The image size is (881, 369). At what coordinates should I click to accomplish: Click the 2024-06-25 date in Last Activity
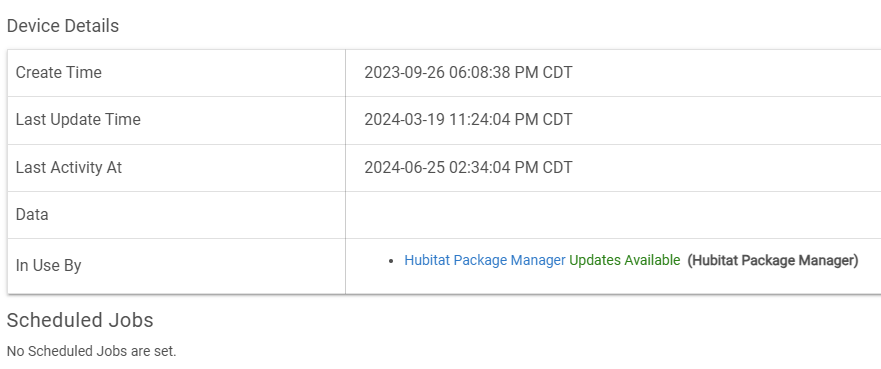coord(405,167)
